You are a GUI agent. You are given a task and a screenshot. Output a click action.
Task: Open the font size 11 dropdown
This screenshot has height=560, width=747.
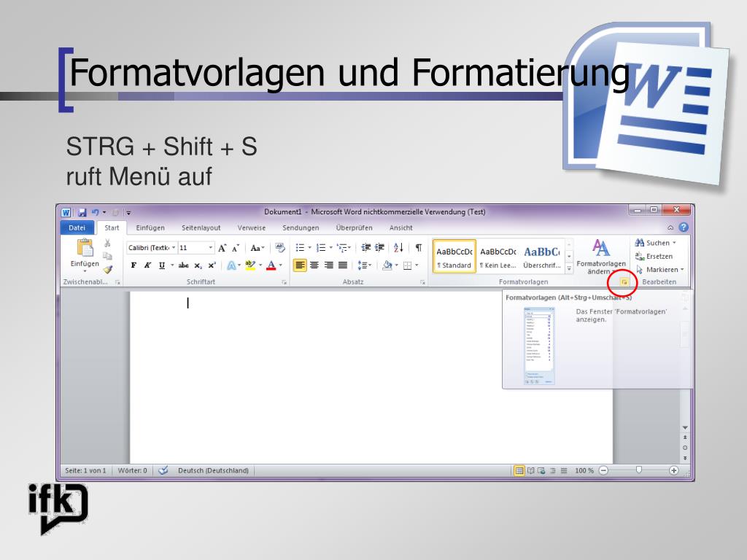coord(210,248)
